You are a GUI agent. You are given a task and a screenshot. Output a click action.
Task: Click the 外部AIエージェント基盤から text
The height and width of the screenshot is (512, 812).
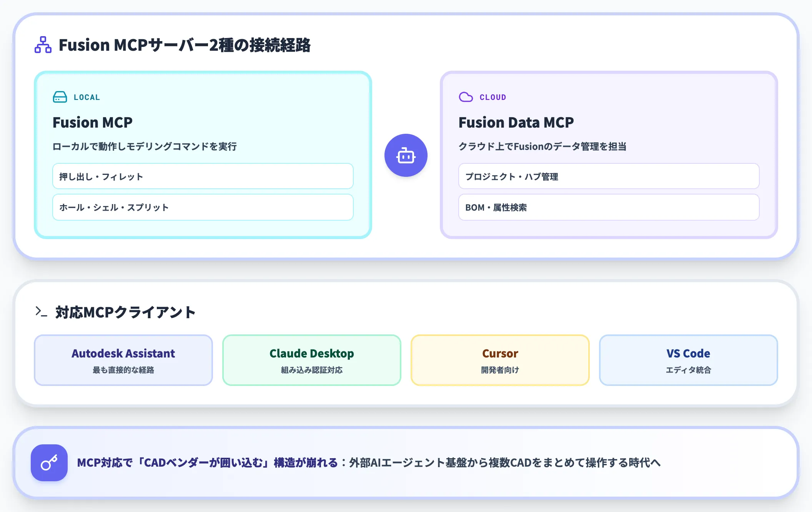pos(418,462)
